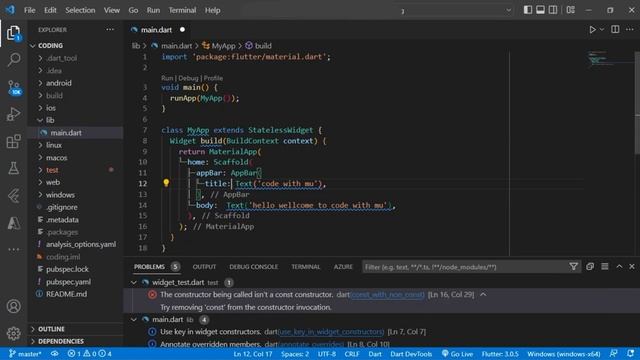The image size is (640, 360).
Task: Click the Profile code lens above main
Action: click(x=213, y=78)
